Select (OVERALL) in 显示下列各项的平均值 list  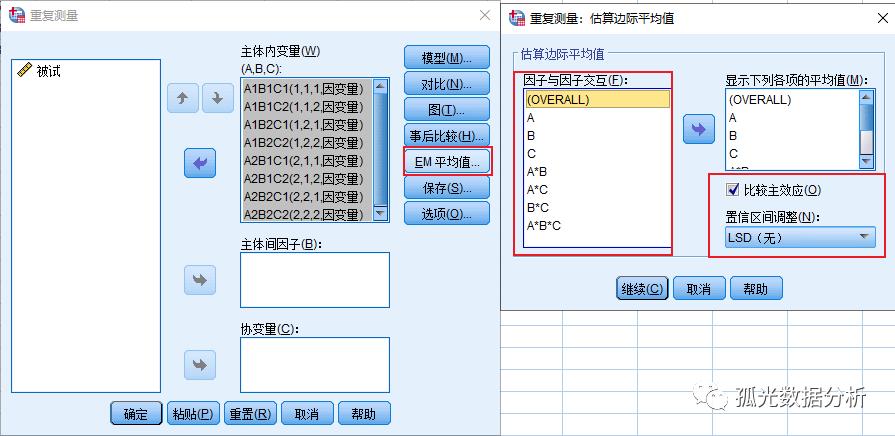(x=793, y=99)
